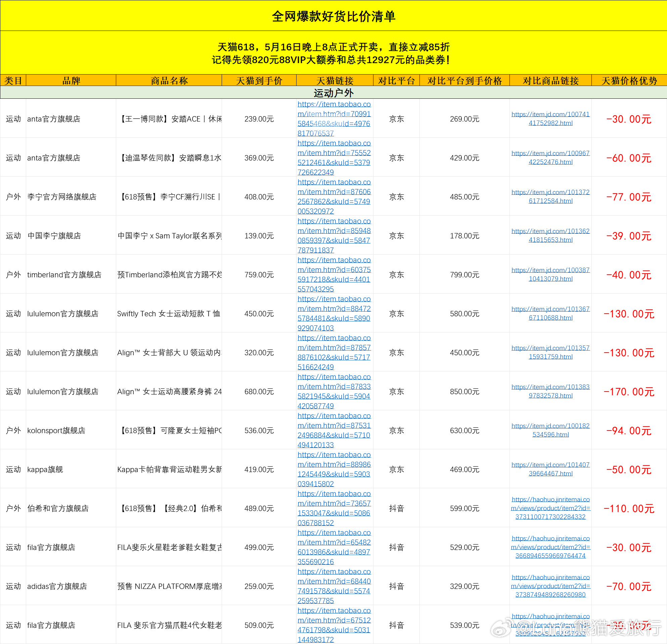This screenshot has width=667, height=644.
Task: Open Taobao link for 可隆夏女士短袖 row
Action: pos(334,430)
